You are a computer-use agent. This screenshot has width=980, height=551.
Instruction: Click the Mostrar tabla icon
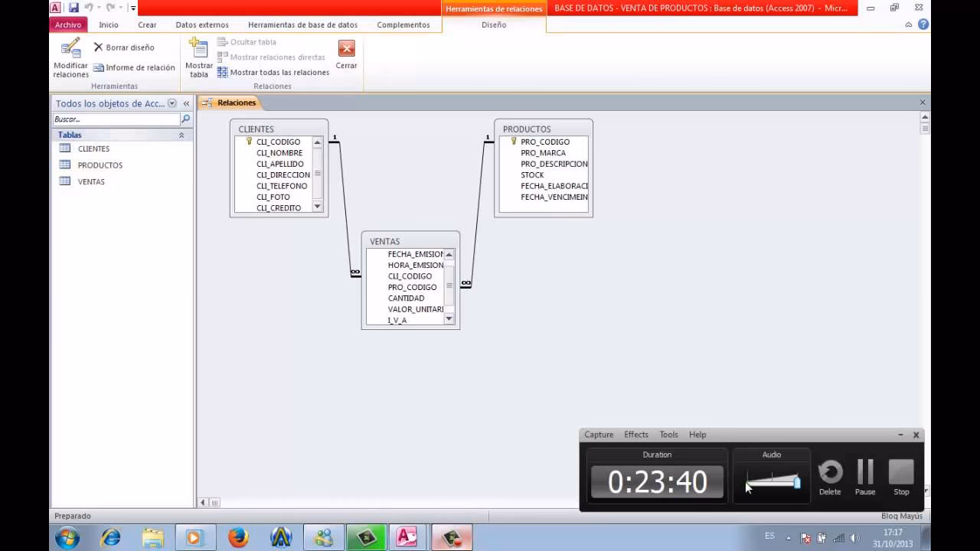[x=199, y=51]
